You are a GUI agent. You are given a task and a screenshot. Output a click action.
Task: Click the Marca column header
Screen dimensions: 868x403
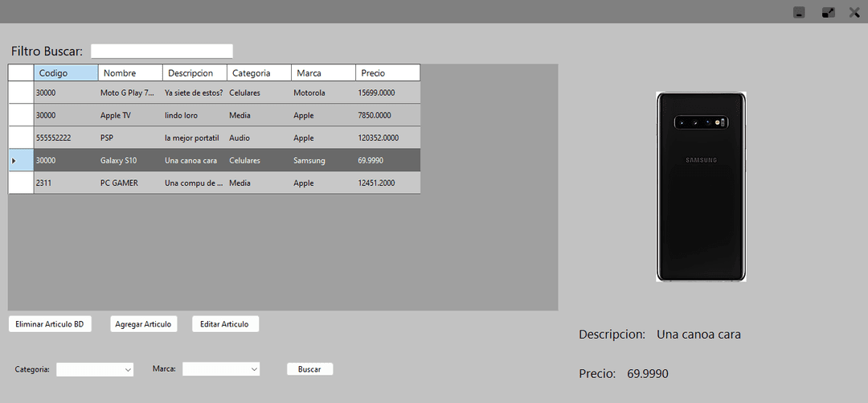point(323,72)
